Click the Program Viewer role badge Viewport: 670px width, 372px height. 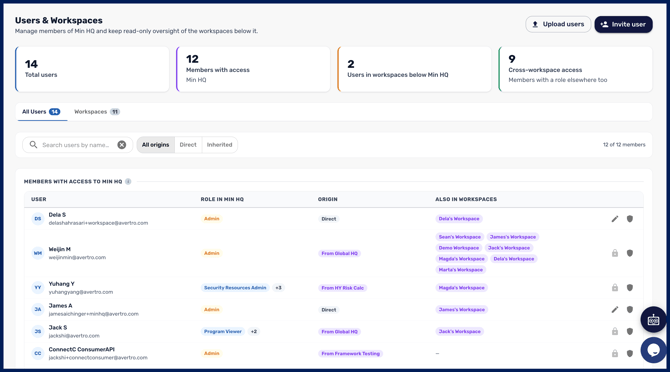point(223,331)
